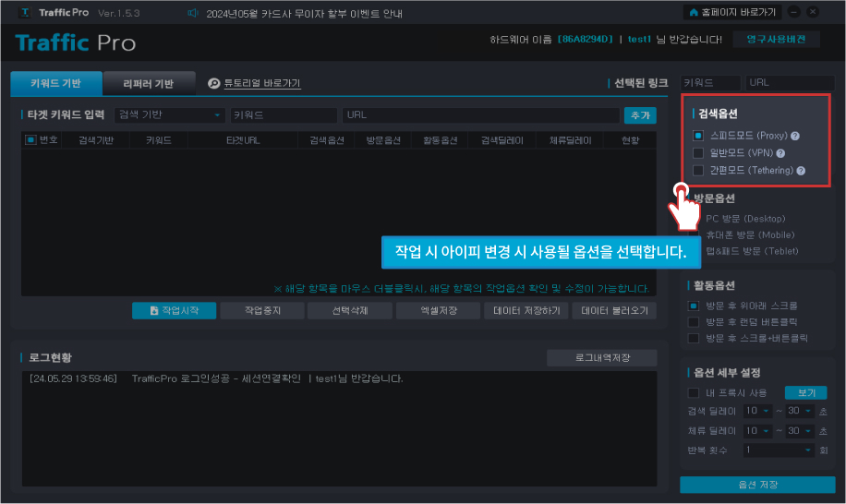Enable 일반모드 (VPN) checkbox

point(698,153)
